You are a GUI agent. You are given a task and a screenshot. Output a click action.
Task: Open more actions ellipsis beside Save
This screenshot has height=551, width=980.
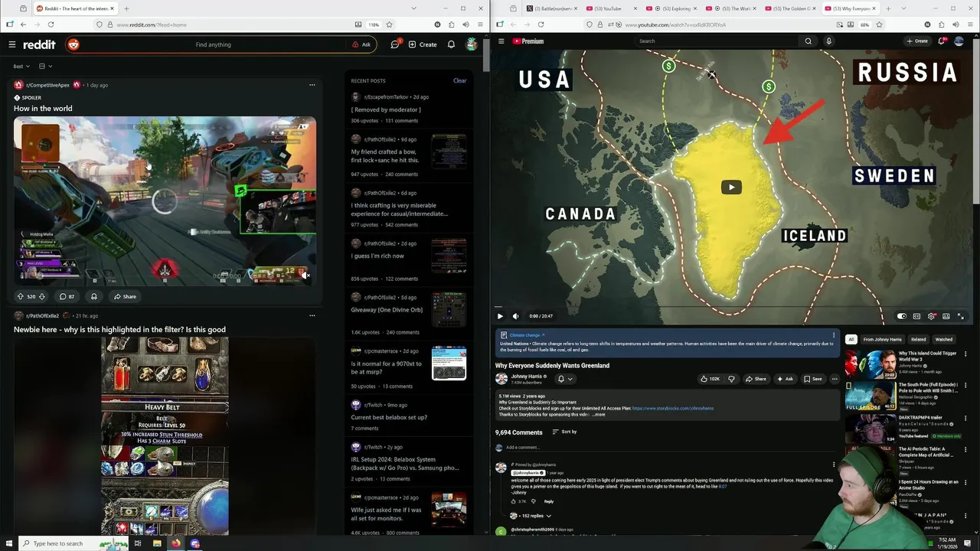[835, 379]
